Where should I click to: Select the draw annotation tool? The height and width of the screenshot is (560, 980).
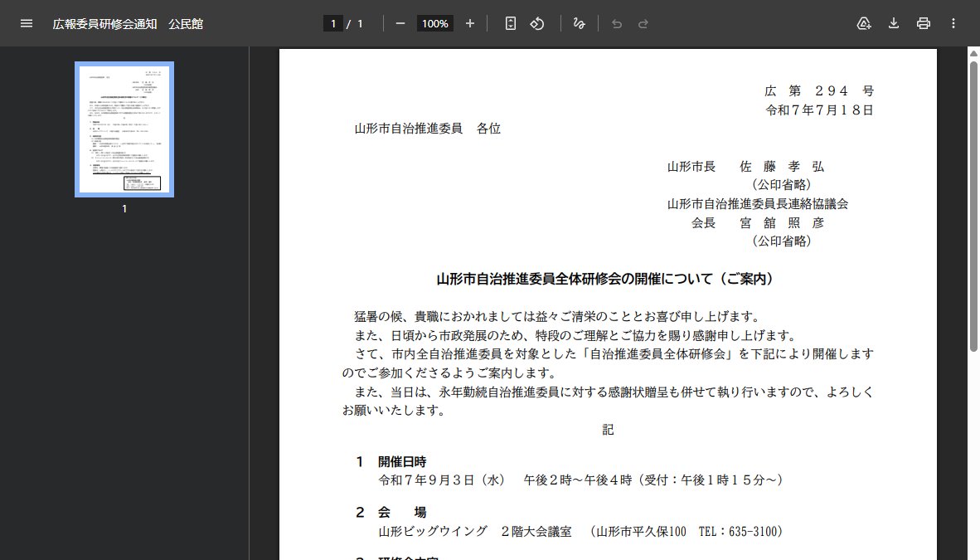click(580, 24)
